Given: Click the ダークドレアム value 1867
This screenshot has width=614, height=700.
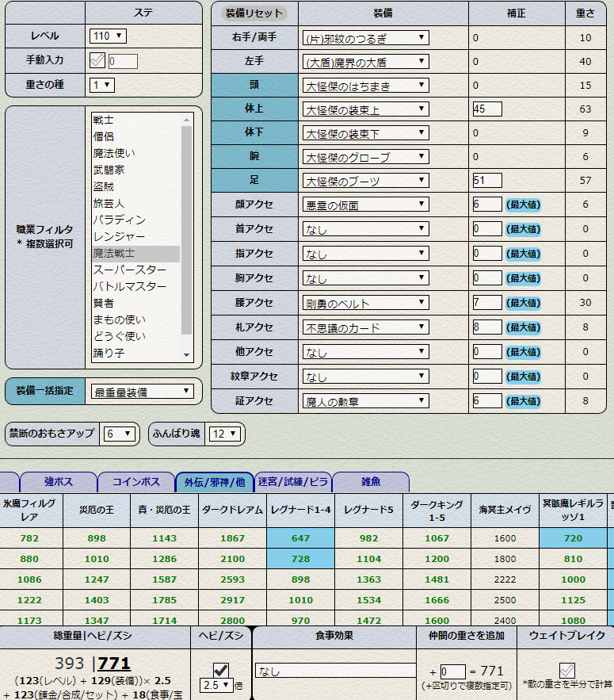Looking at the screenshot, I should point(232,538).
